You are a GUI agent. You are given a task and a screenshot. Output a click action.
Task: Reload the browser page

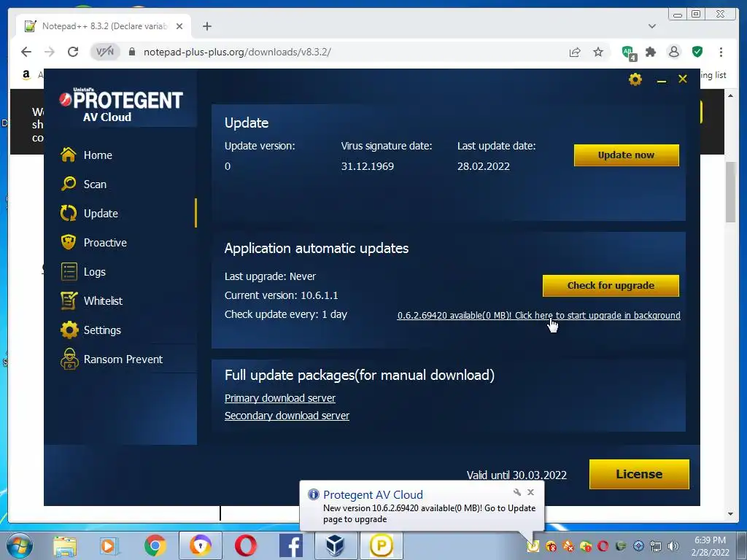point(73,52)
